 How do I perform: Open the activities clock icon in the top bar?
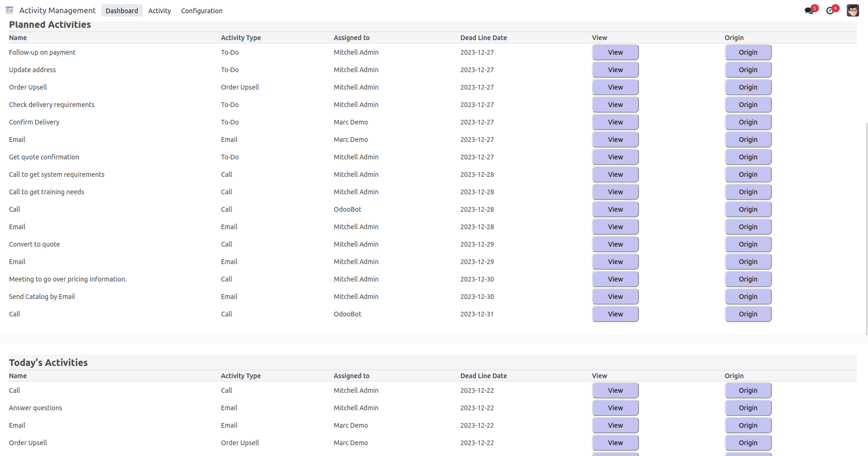[x=830, y=11]
